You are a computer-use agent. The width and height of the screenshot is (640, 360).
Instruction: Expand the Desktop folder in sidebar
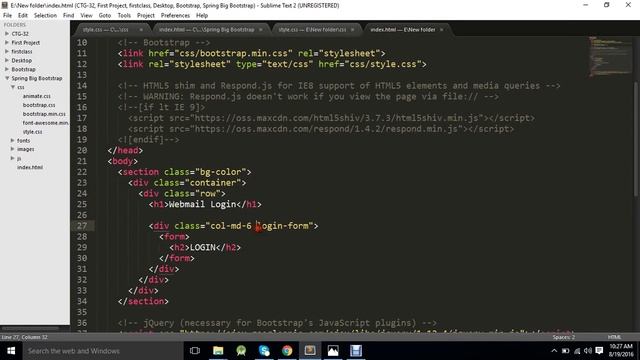click(x=7, y=60)
